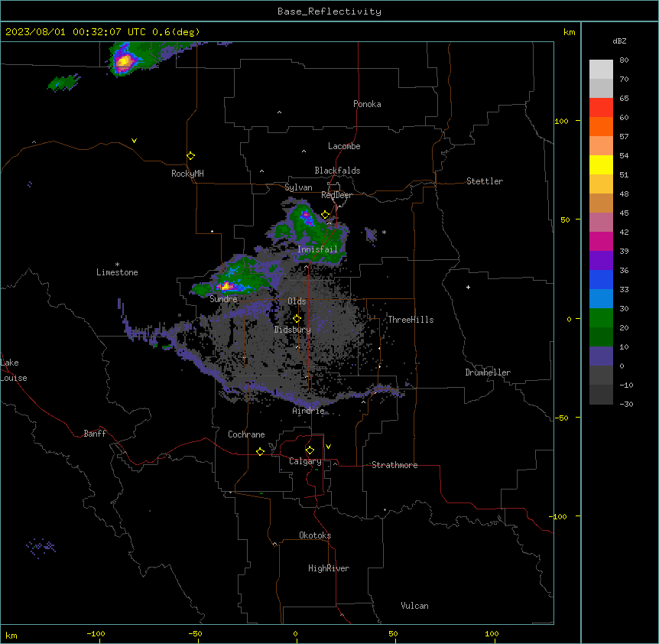Click the km label beside the dBZ legend
The width and height of the screenshot is (659, 644).
[x=569, y=32]
